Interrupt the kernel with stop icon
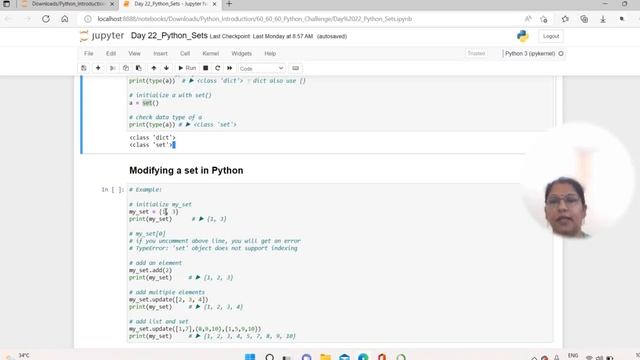 (x=206, y=68)
